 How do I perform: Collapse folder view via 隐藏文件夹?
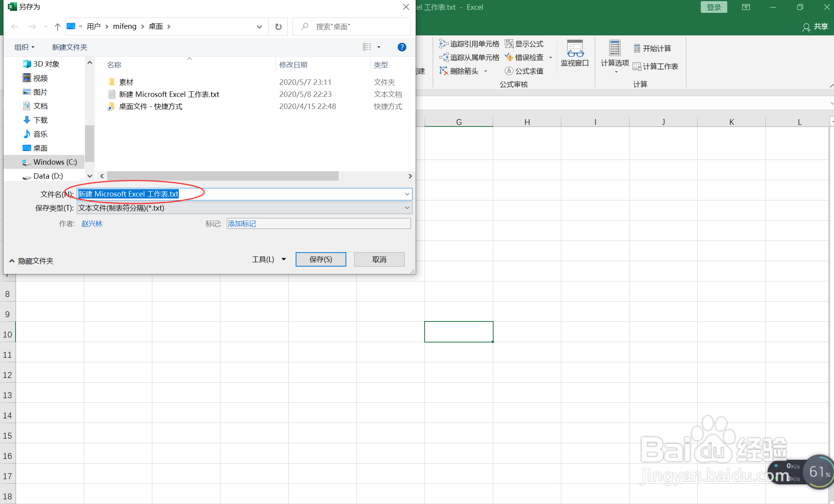point(31,261)
